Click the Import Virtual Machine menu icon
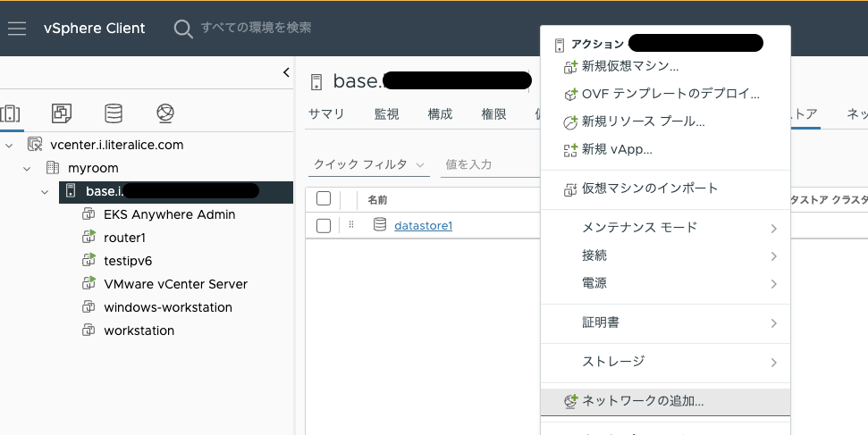This screenshot has width=868, height=435. 570,189
